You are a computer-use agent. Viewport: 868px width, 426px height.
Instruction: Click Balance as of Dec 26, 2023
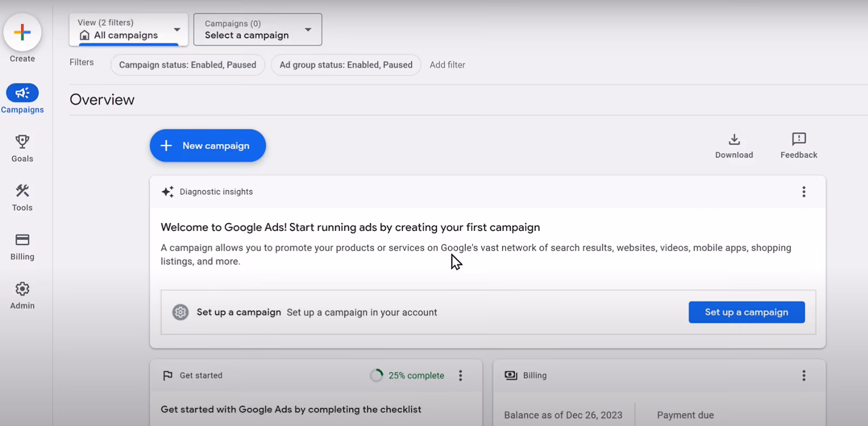click(563, 415)
